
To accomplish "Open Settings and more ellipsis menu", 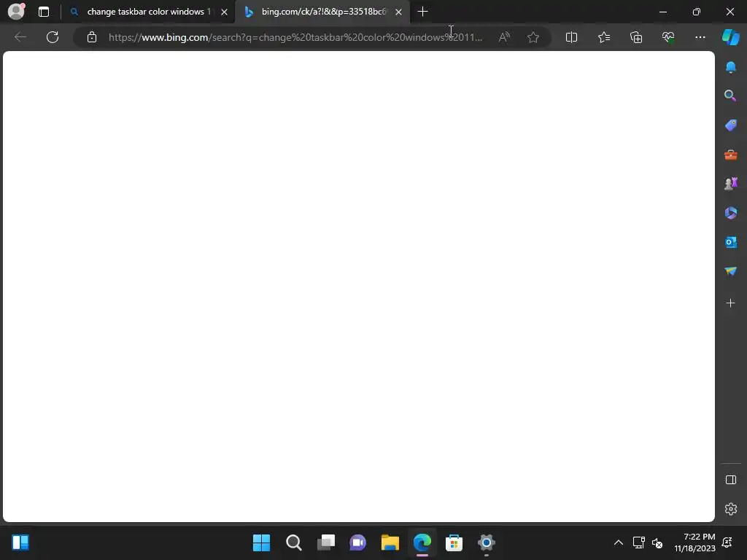I will click(700, 37).
